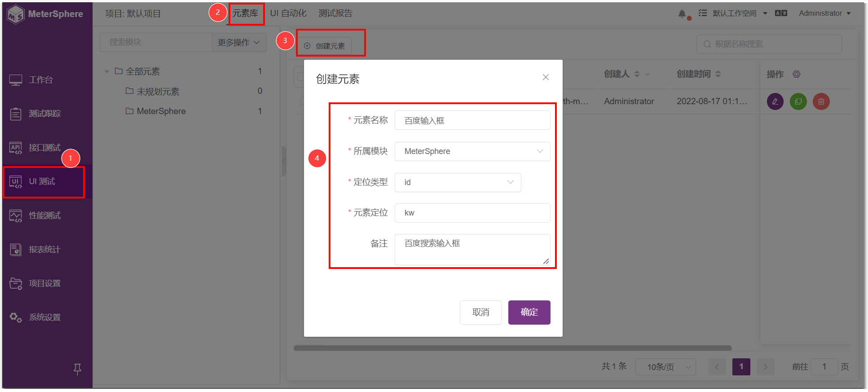The width and height of the screenshot is (868, 392).
Task: Open the 所属模块 dropdown
Action: 472,151
